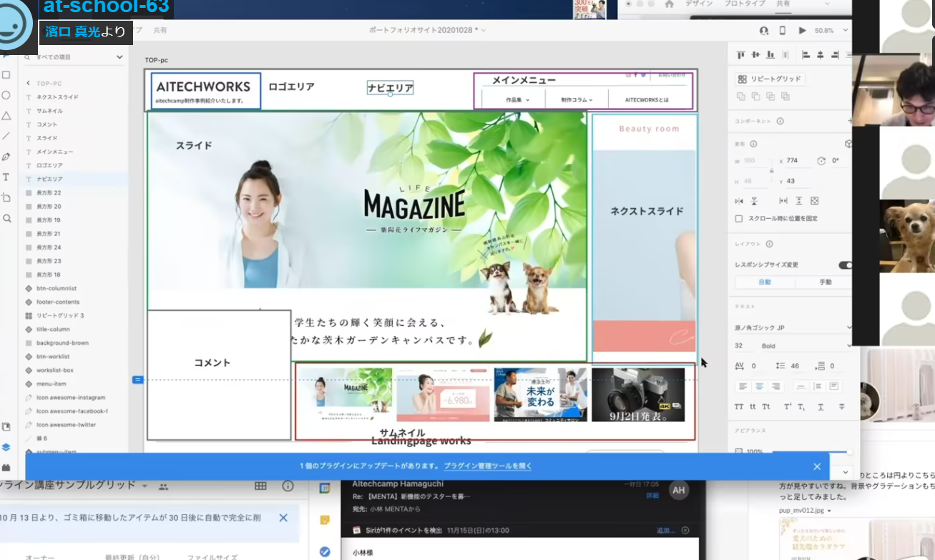The image size is (935, 560).
Task: Align selection to vertical middle
Action: (x=755, y=54)
